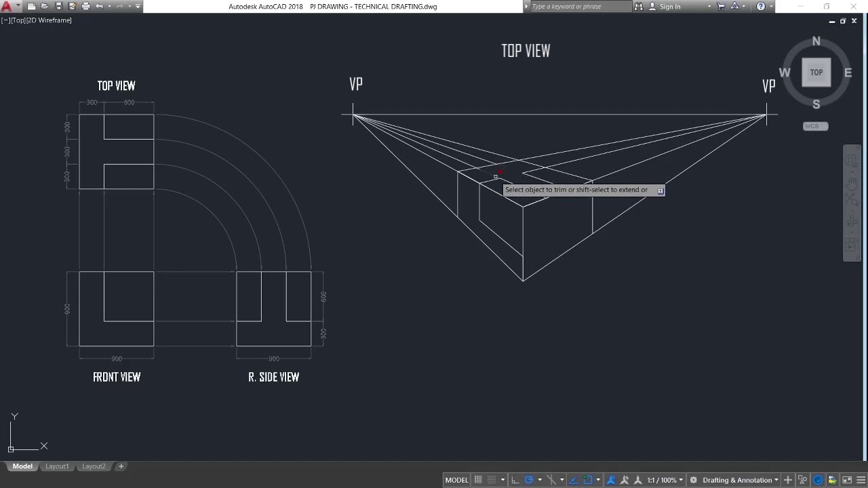
Task: Click the Sign In button
Action: (x=665, y=6)
